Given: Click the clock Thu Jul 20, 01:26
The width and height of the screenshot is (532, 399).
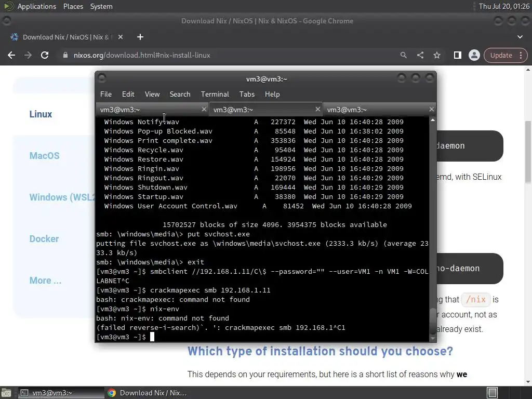Looking at the screenshot, I should pos(504,6).
